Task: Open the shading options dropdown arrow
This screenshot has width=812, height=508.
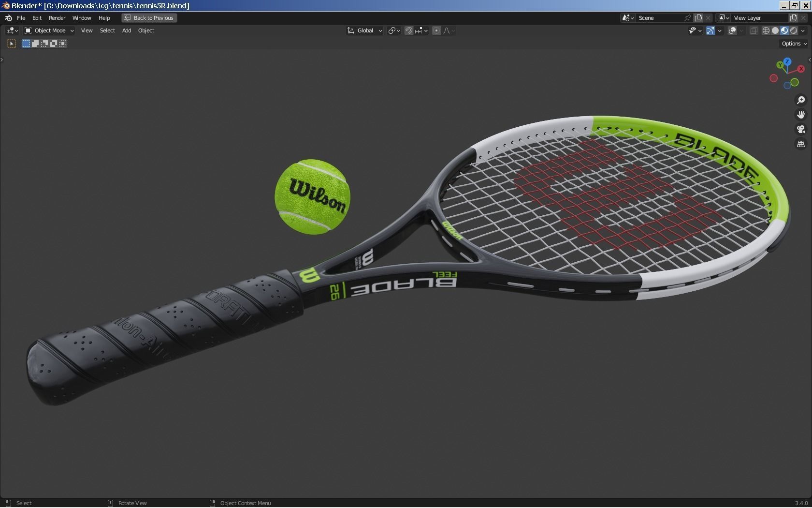Action: [803, 30]
